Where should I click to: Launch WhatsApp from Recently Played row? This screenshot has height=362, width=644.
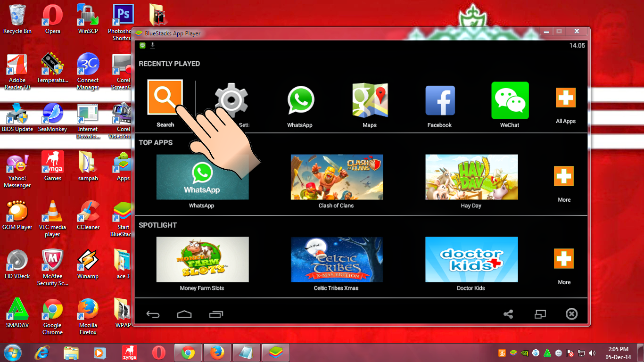(300, 100)
